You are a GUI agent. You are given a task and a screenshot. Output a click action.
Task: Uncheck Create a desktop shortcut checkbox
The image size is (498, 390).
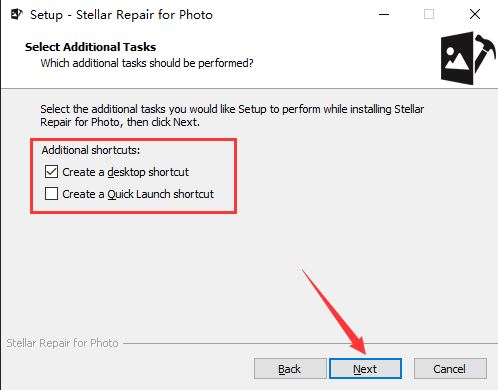coord(51,172)
